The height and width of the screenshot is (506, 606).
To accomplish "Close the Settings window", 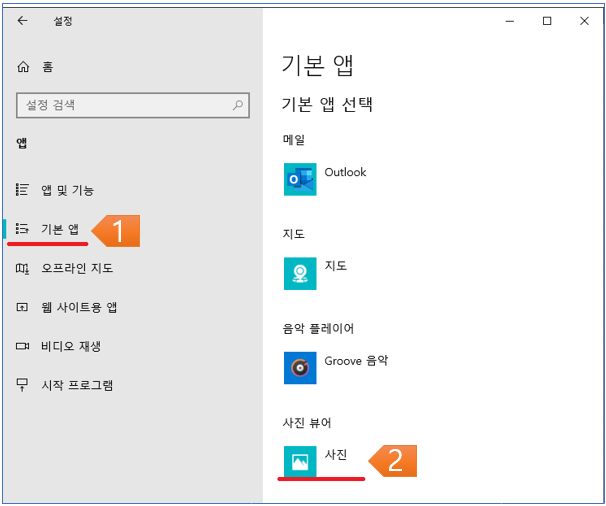I will (x=584, y=21).
